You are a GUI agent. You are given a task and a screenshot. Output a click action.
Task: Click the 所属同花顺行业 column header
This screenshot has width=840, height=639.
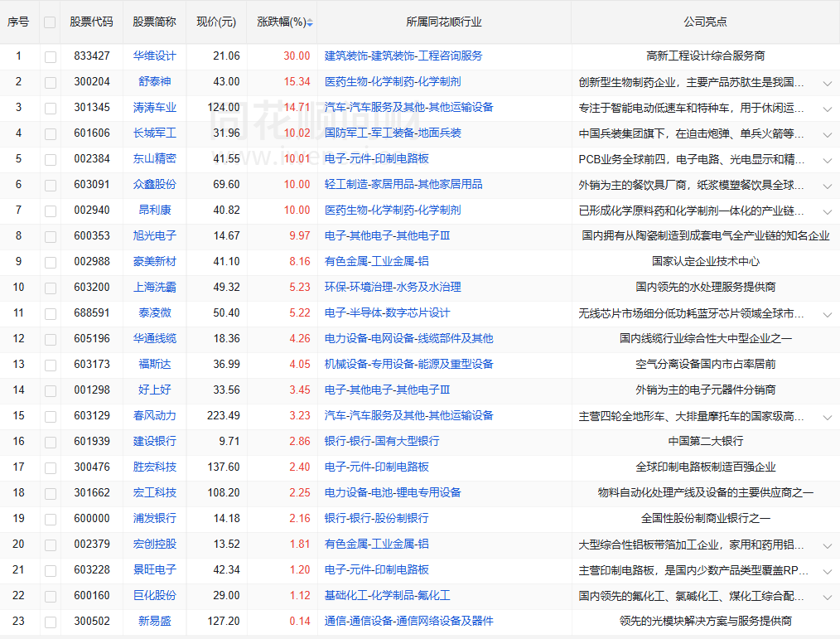(x=443, y=22)
